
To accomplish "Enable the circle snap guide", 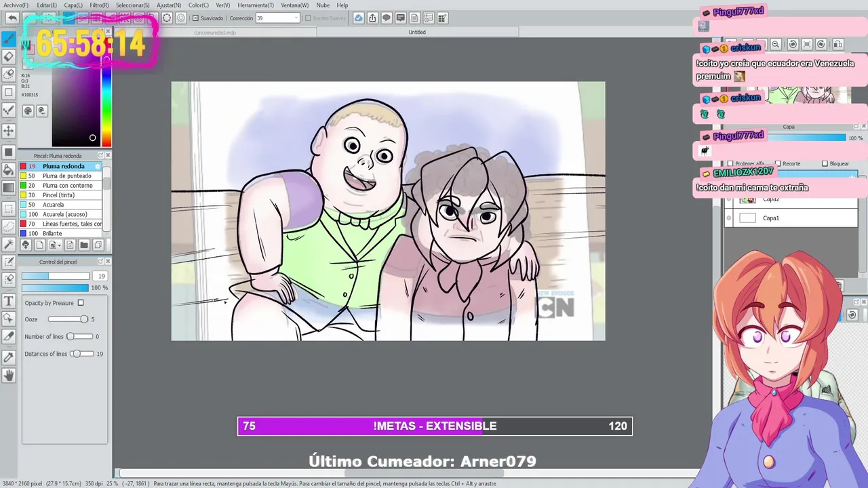I will coord(167,18).
